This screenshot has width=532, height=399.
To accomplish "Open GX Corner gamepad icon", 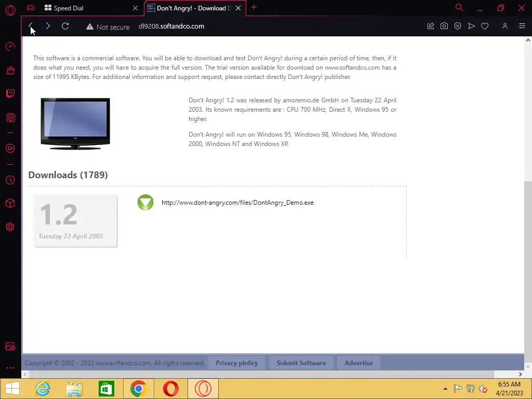I will pyautogui.click(x=31, y=8).
